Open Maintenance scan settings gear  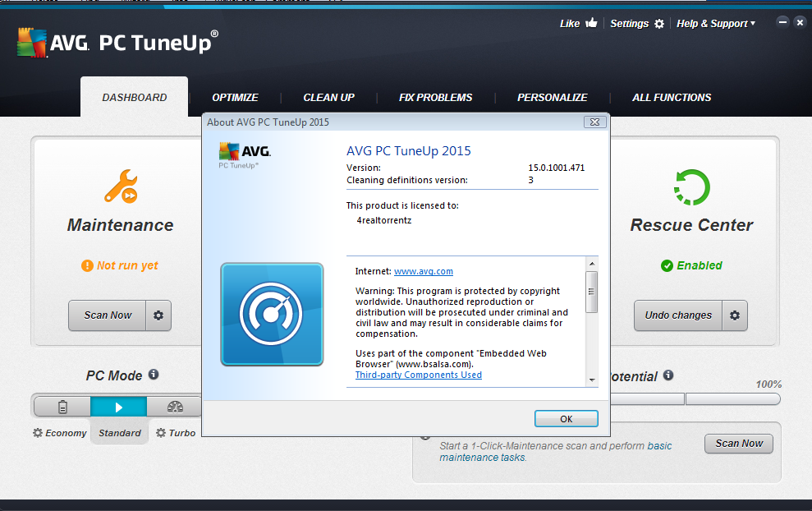click(x=158, y=315)
